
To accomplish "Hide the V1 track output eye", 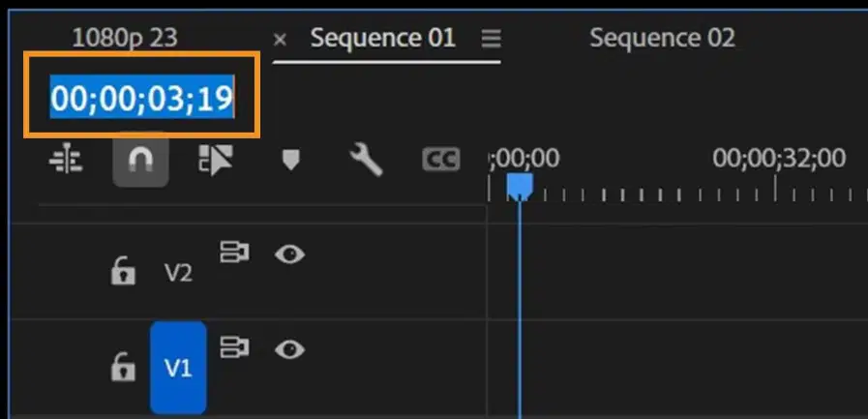I will [289, 350].
